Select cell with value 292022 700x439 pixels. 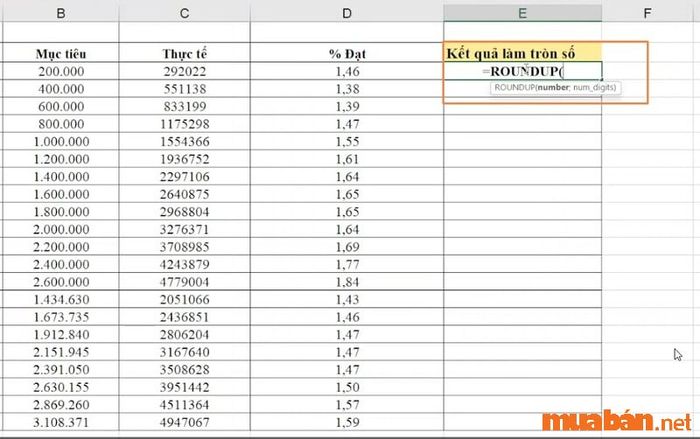click(184, 71)
